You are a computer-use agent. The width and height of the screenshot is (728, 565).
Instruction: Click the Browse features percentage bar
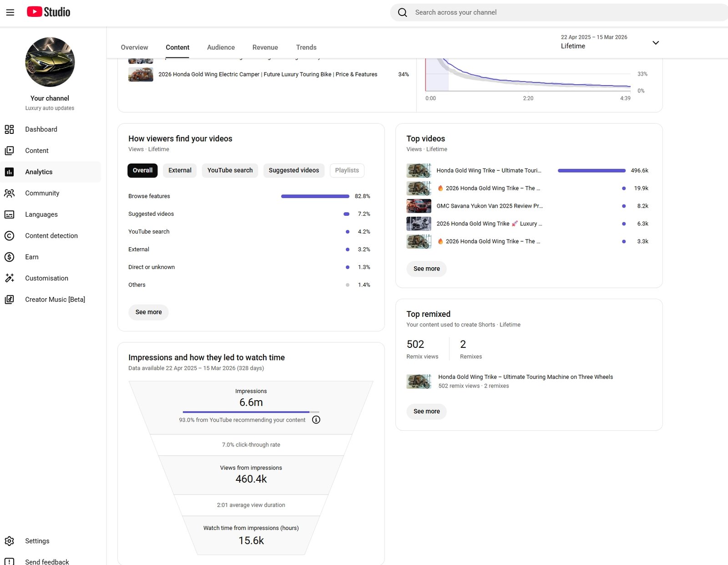(x=315, y=196)
